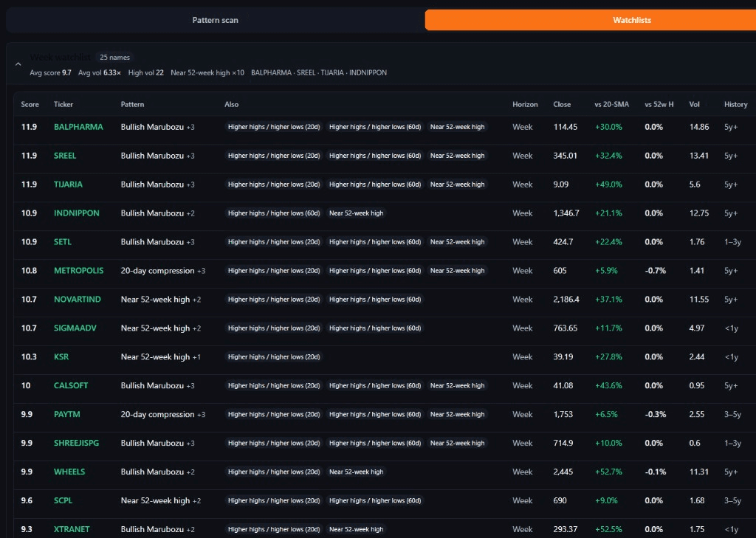Open the METROPOLIS ticker
The image size is (756, 538).
point(78,270)
